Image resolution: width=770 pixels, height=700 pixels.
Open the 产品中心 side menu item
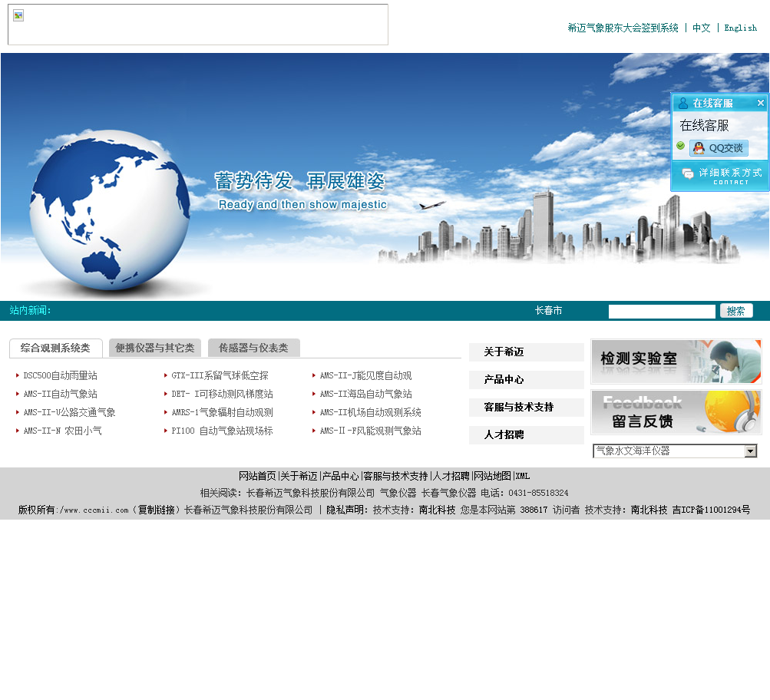click(x=527, y=379)
